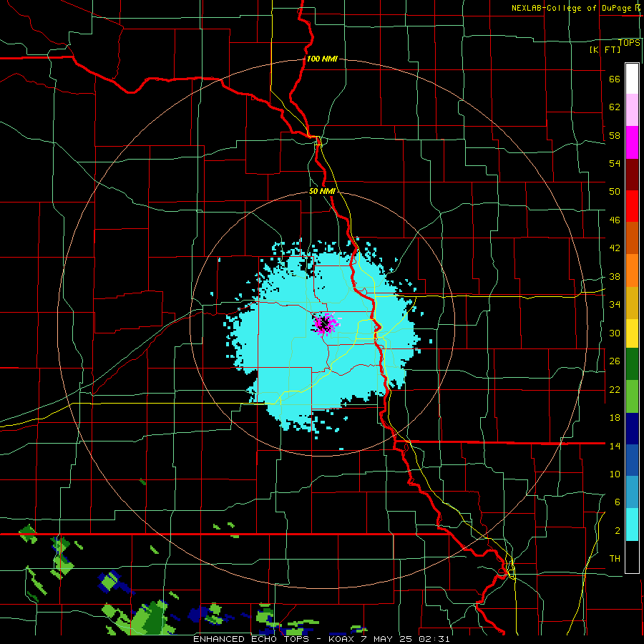Click the "46" legend value
This screenshot has width=644, height=644.
pyautogui.click(x=615, y=220)
